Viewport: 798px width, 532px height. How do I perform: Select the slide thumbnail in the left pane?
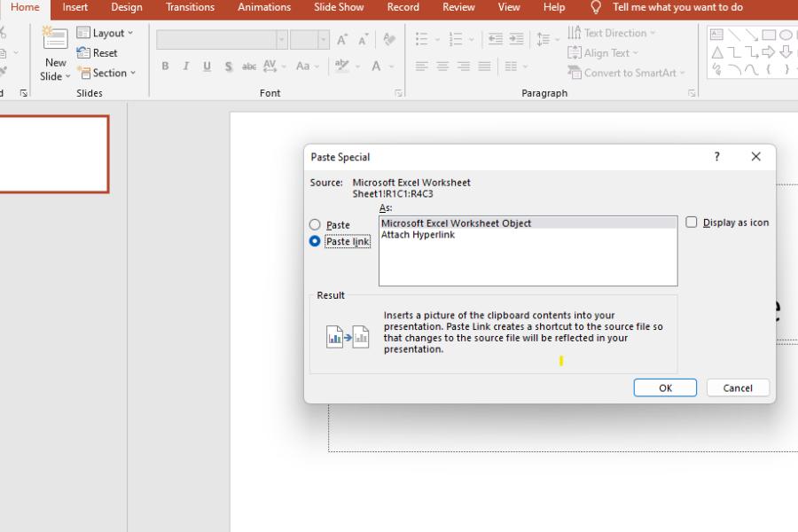pos(53,154)
